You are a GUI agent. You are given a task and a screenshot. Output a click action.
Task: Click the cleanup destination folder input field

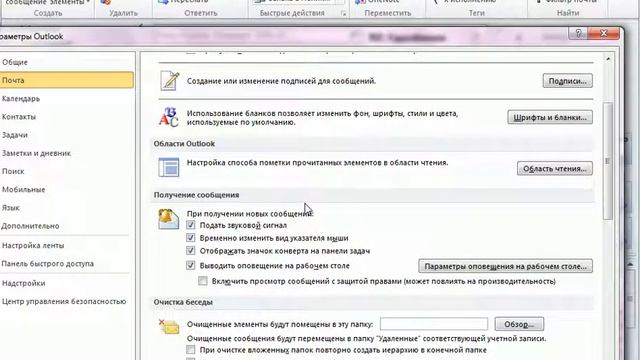(434, 324)
